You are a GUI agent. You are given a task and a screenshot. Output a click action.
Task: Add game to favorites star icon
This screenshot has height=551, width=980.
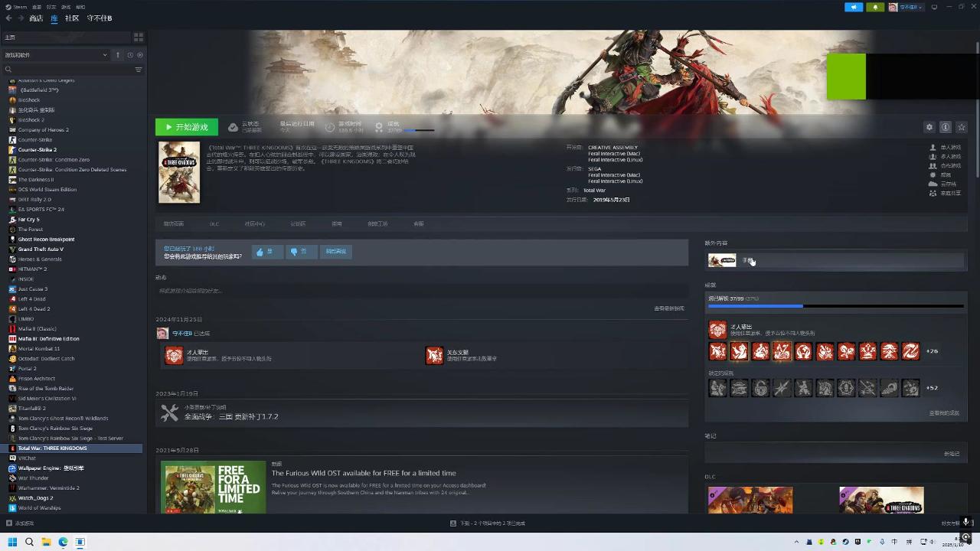pyautogui.click(x=962, y=127)
